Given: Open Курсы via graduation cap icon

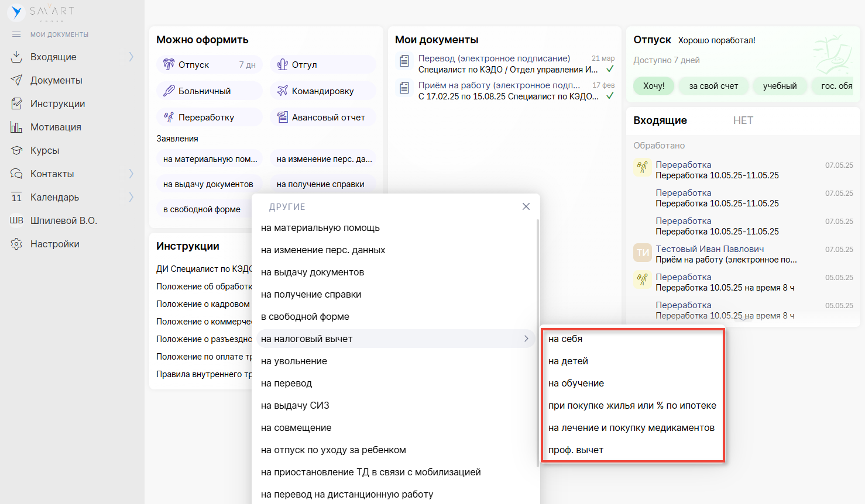Looking at the screenshot, I should pyautogui.click(x=16, y=150).
